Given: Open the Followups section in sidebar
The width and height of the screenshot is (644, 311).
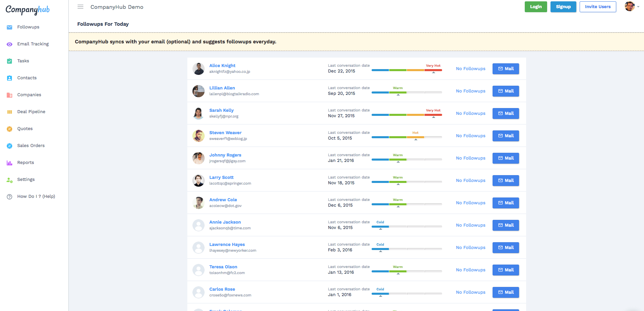Looking at the screenshot, I should click(28, 27).
